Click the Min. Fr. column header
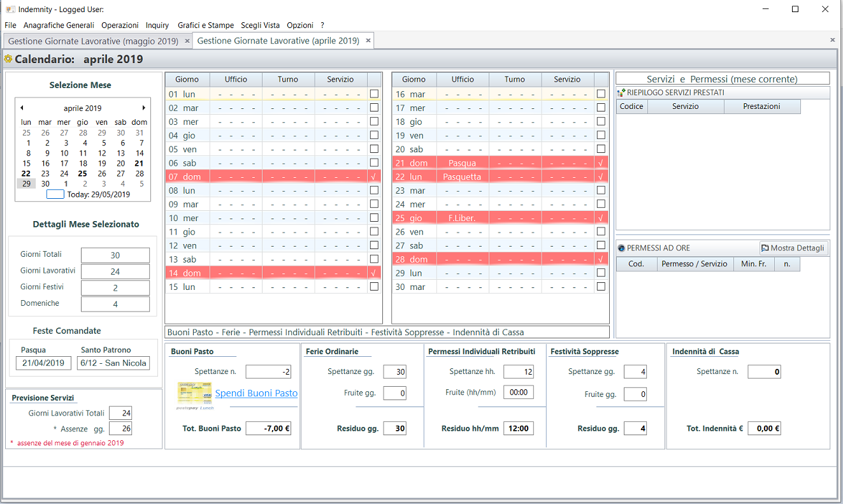This screenshot has width=843, height=504. coord(754,264)
